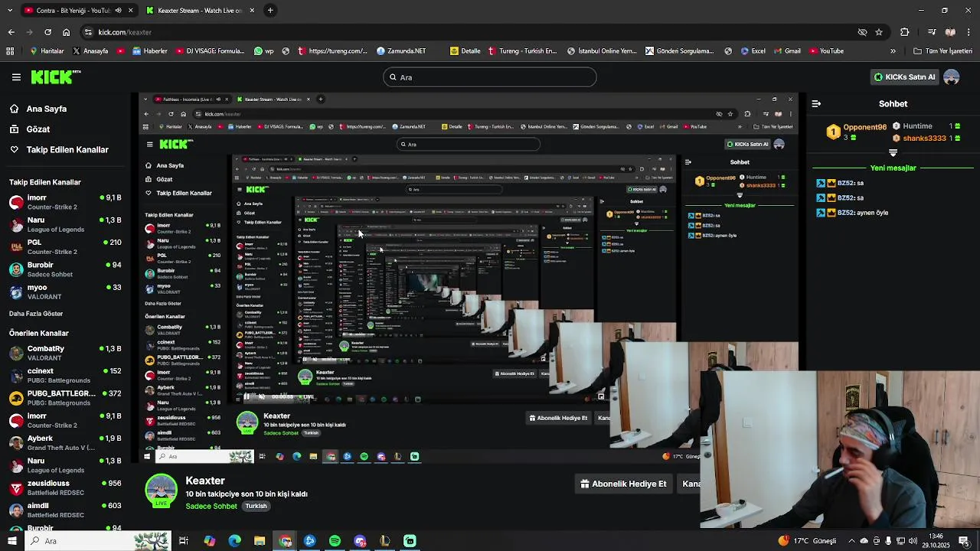Open zeusidiouss Battlefield channel in sidebar
Viewport: 980px width, 551px height.
[65, 487]
